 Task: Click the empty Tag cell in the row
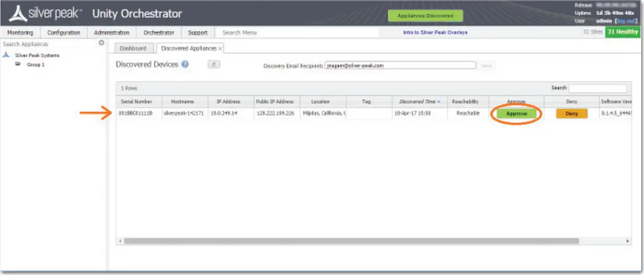(369, 113)
